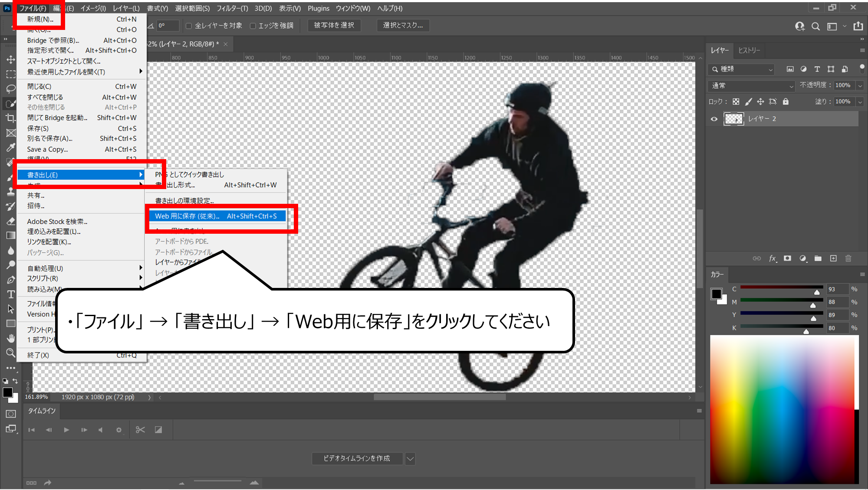
Task: Open the Search icon in options bar
Action: coord(815,26)
